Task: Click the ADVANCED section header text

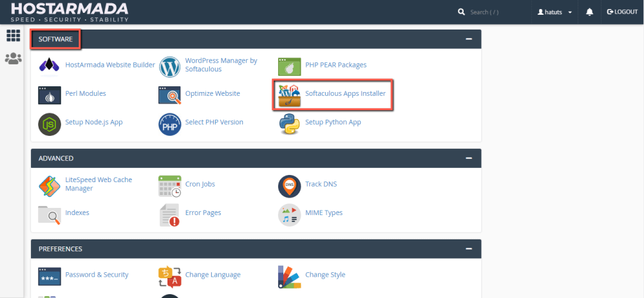Action: (x=56, y=158)
